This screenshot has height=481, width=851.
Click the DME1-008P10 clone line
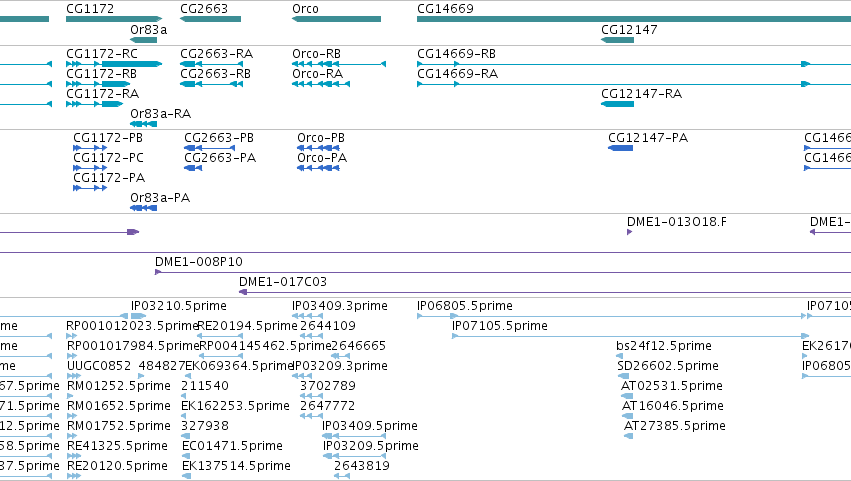(x=503, y=272)
